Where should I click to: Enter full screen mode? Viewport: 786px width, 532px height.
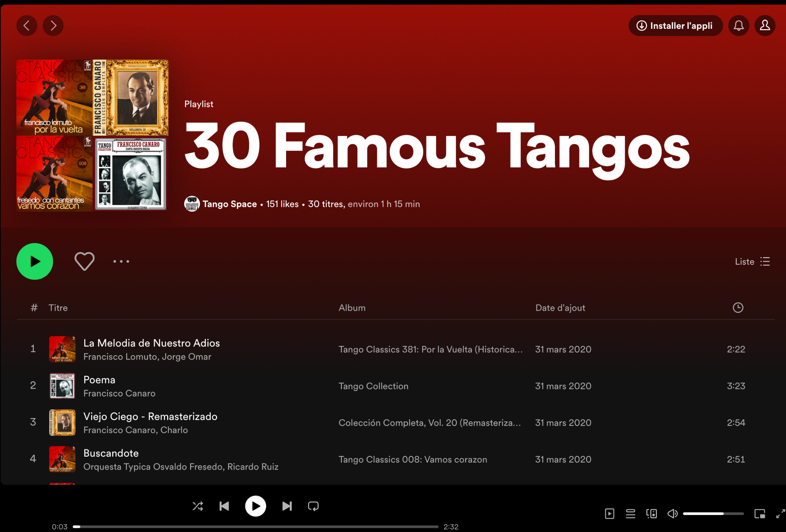780,514
